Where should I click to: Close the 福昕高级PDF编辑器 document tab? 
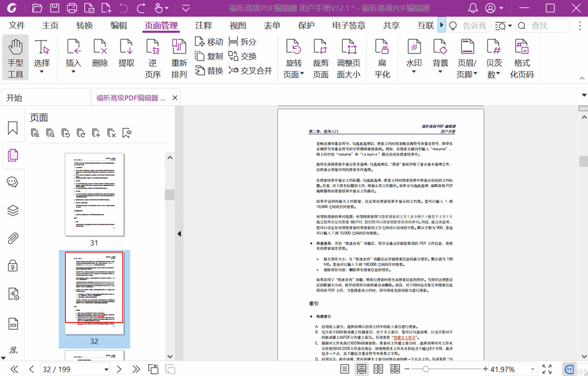pyautogui.click(x=175, y=98)
